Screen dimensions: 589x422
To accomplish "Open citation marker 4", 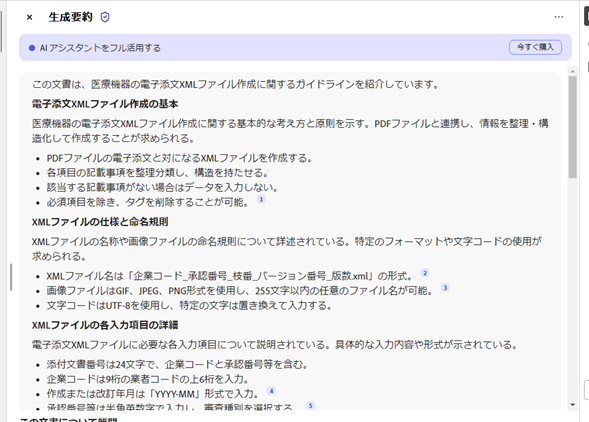I will pos(271,391).
